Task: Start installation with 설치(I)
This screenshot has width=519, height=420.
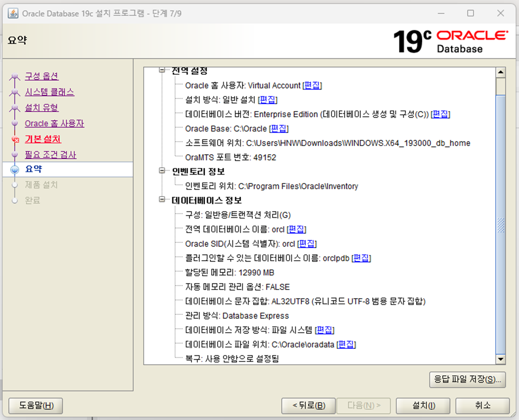Action: point(423,405)
